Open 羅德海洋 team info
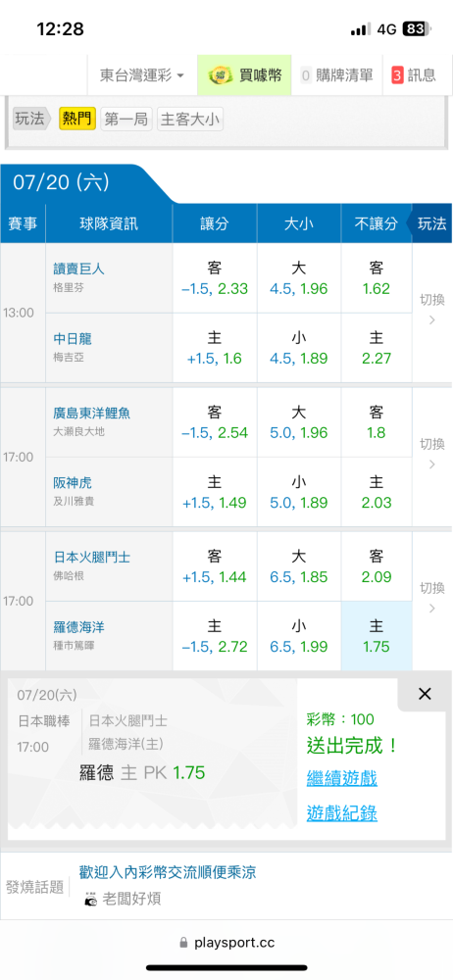The image size is (453, 980). click(x=78, y=626)
